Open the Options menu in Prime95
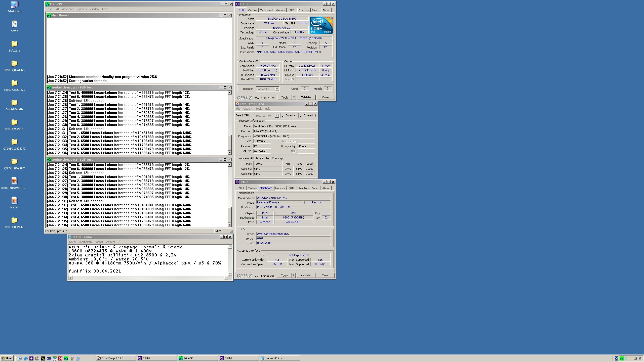 click(x=82, y=9)
